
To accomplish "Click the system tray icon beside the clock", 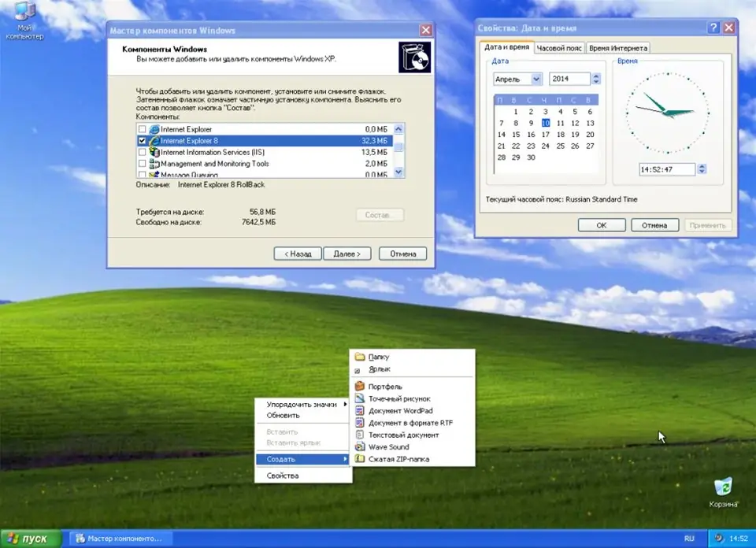I will point(719,539).
